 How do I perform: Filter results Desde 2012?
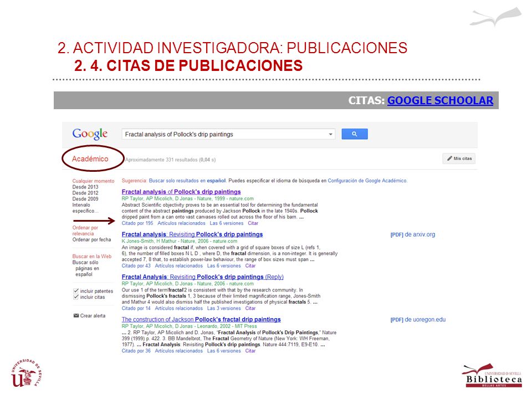[85, 193]
